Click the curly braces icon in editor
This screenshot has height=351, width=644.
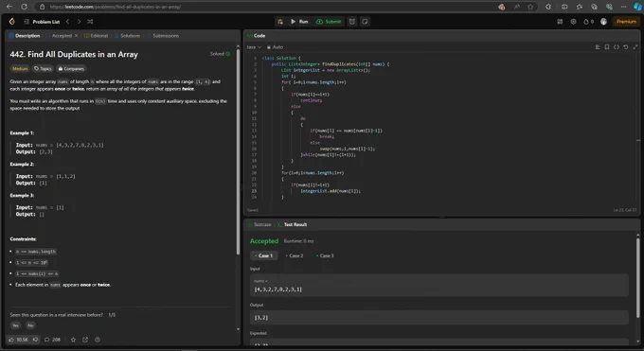617,47
